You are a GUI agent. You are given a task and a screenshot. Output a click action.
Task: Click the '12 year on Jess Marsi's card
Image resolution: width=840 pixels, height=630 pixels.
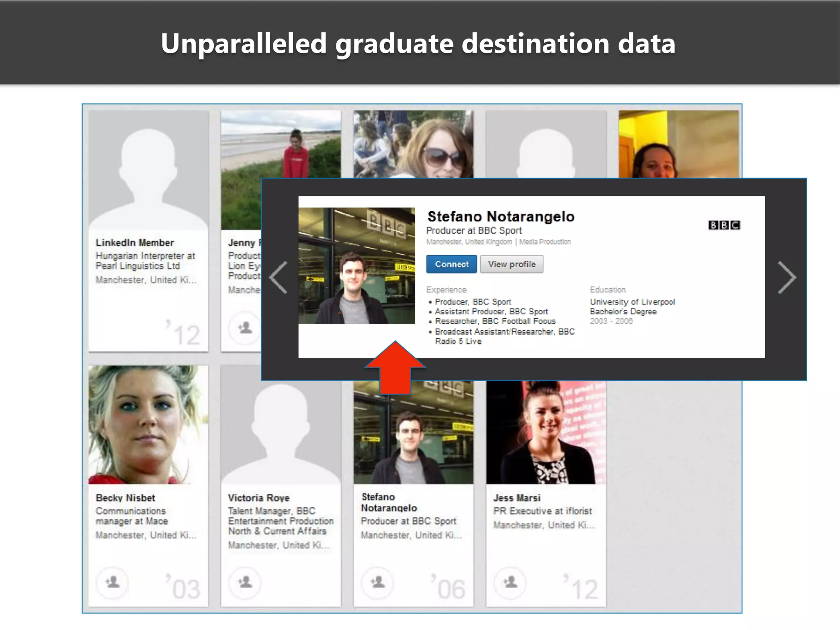click(581, 587)
